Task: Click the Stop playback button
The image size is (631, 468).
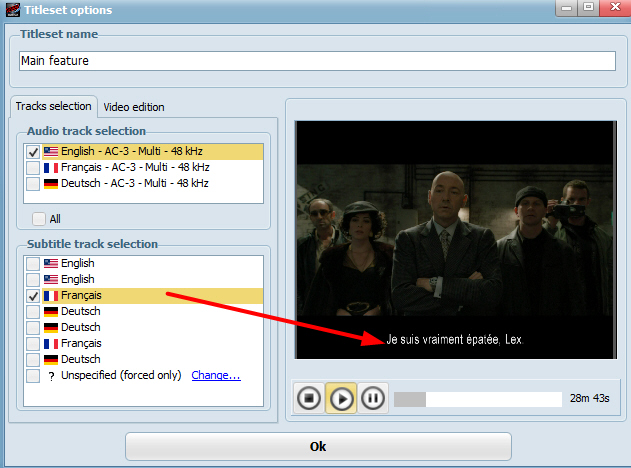Action: tap(309, 398)
